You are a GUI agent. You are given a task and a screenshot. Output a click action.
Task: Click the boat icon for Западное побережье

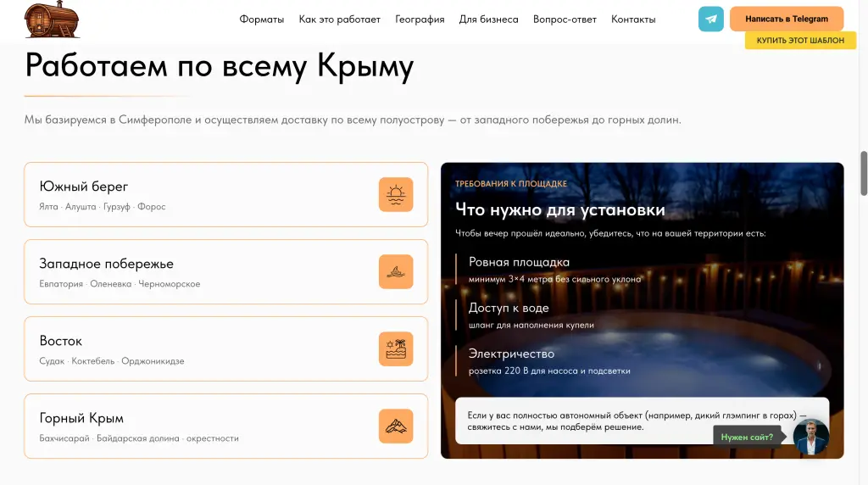click(x=396, y=271)
